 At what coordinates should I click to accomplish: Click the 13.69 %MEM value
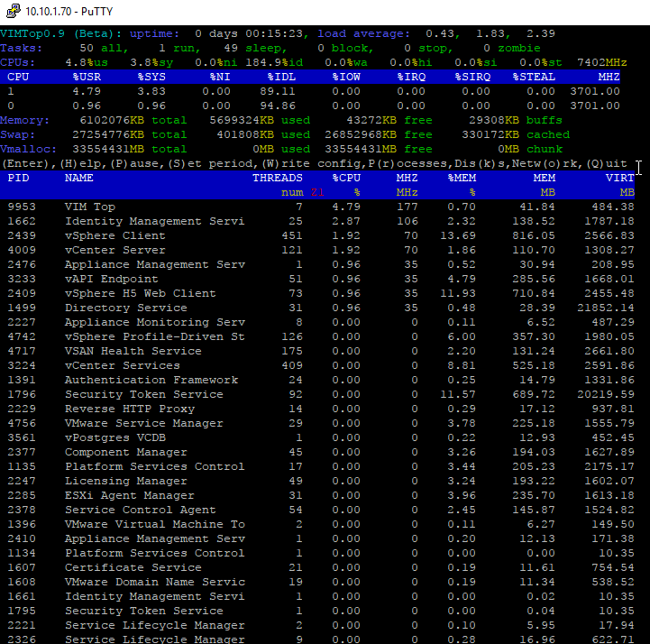(x=458, y=235)
